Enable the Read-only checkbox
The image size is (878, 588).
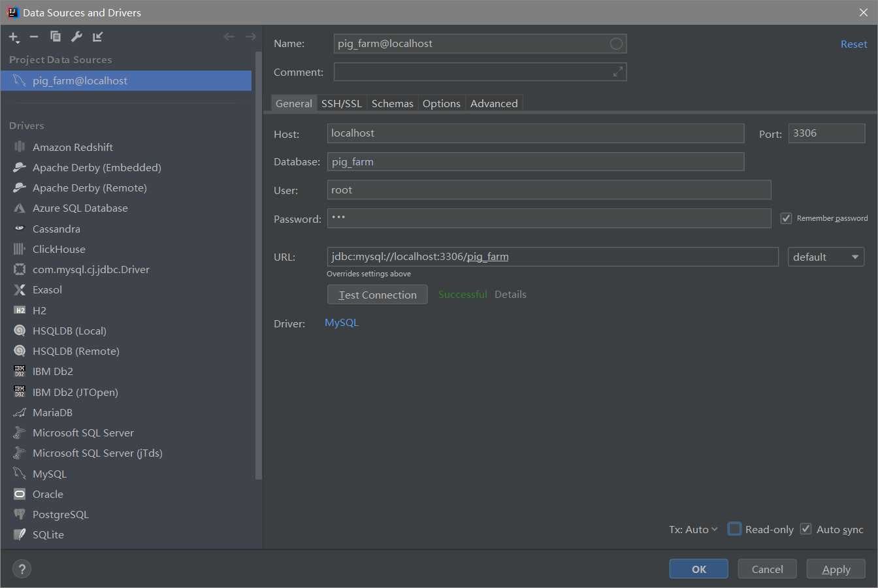(734, 529)
